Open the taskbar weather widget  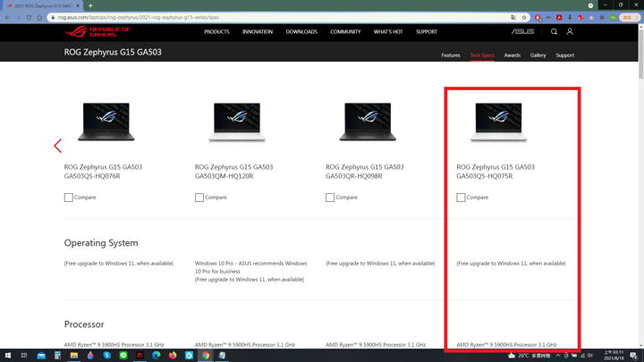[x=529, y=356]
